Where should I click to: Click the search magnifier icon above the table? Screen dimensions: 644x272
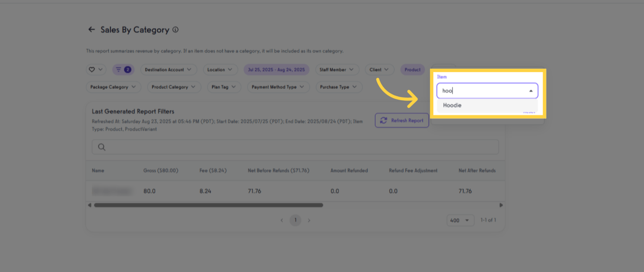click(101, 147)
